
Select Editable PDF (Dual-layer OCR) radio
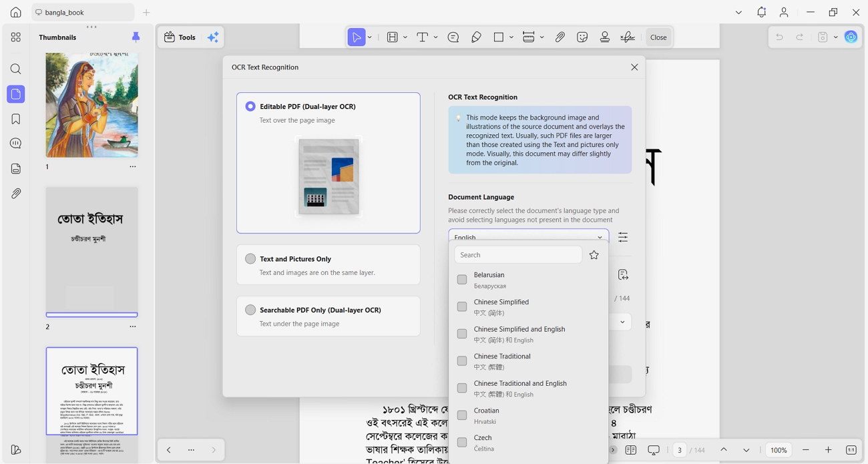click(x=250, y=106)
